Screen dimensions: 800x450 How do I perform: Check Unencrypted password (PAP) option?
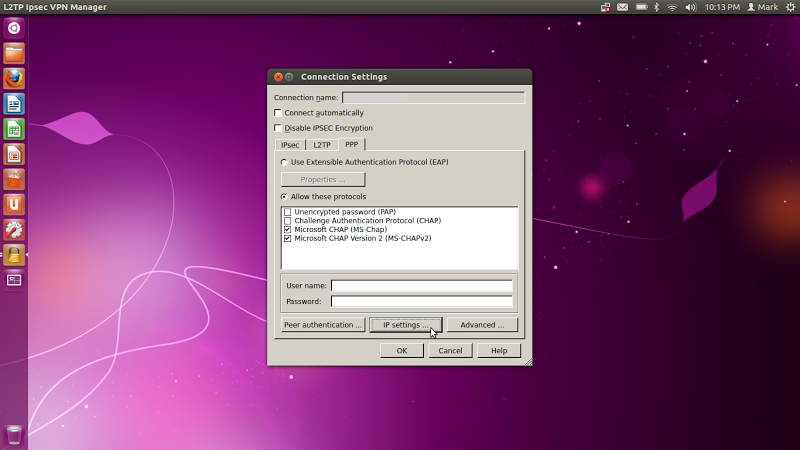[288, 212]
